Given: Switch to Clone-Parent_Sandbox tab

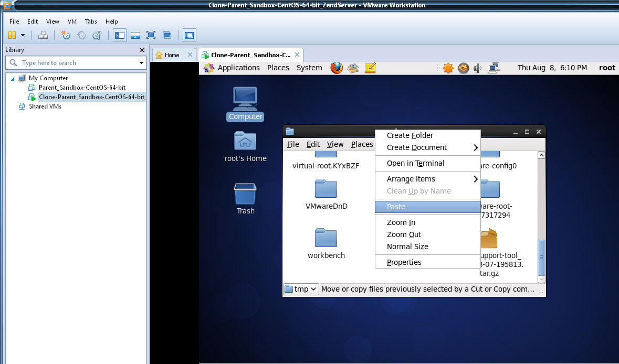Looking at the screenshot, I should [x=250, y=55].
